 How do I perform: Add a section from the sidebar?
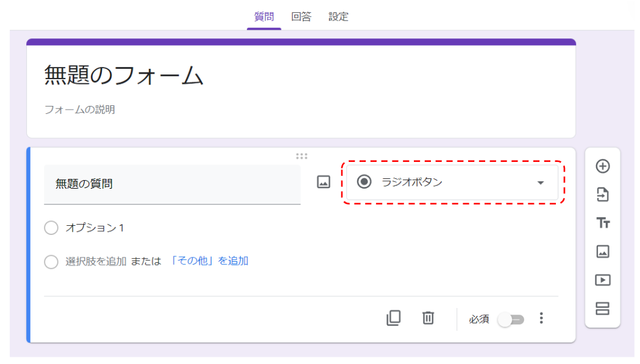[x=602, y=309]
